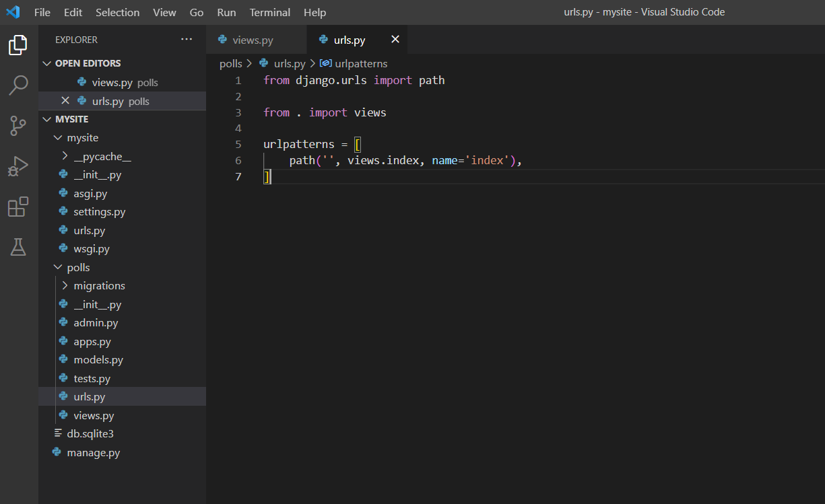
Task: Click Python icon on views.py tab
Action: (223, 40)
